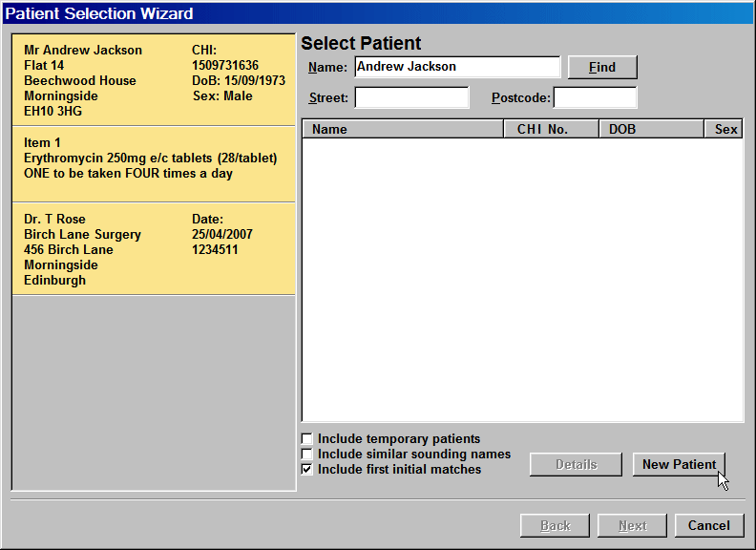Sort the list by DOB column
This screenshot has height=550, width=756.
(x=651, y=129)
